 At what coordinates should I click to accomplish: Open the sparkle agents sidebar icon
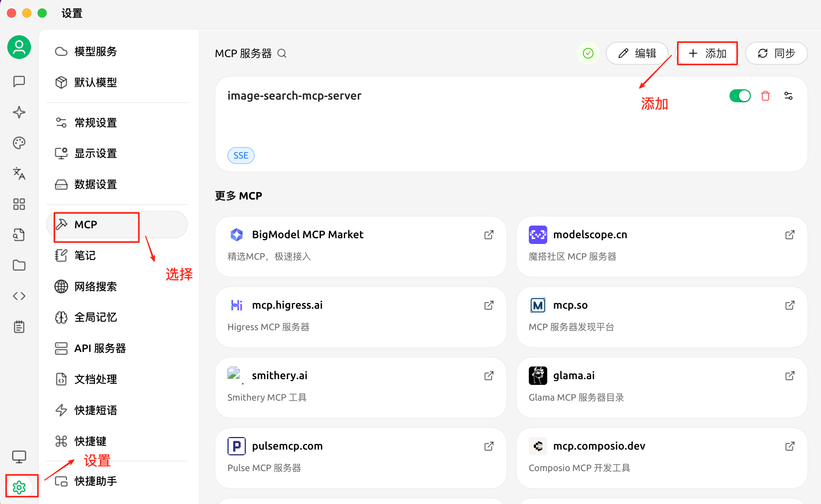point(19,112)
